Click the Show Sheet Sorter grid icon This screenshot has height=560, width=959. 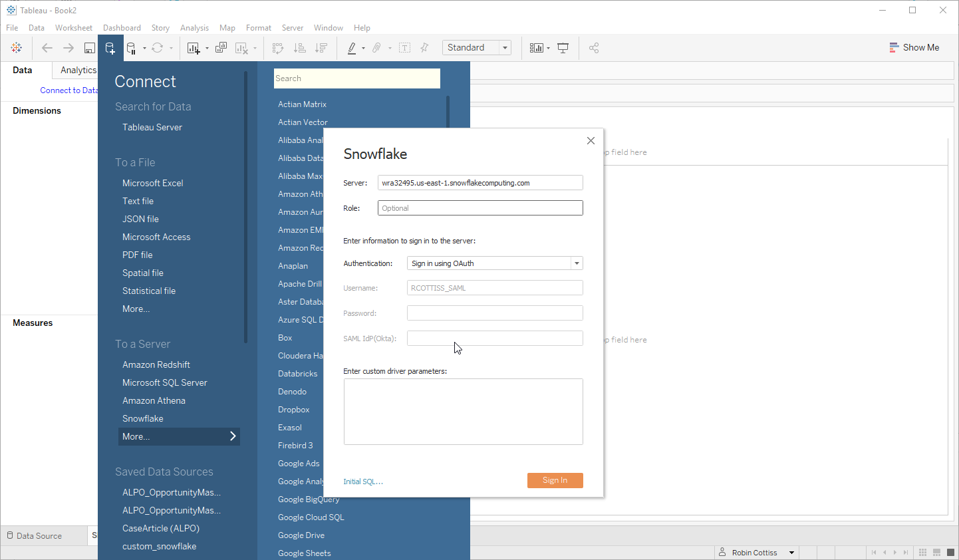pyautogui.click(x=923, y=553)
